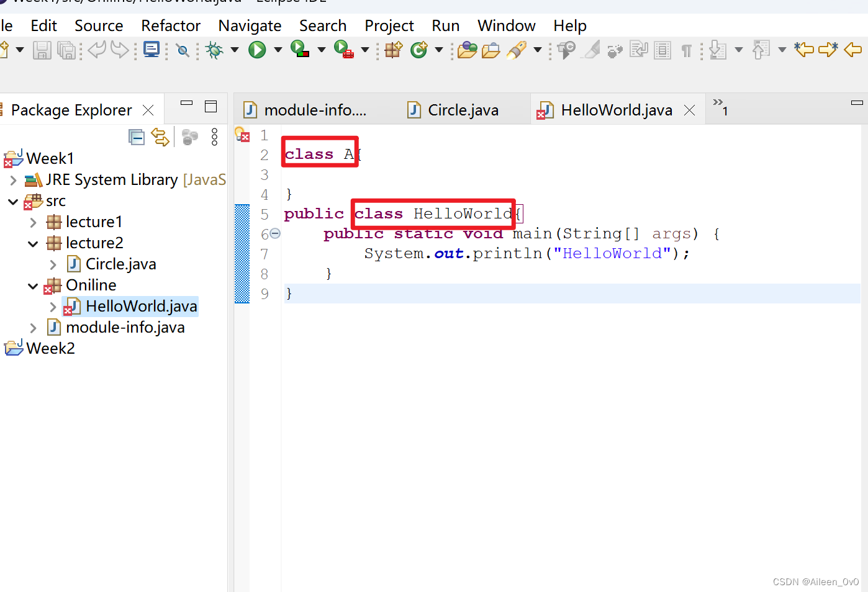Click the Undo arrow icon
The height and width of the screenshot is (592, 868).
click(x=96, y=50)
